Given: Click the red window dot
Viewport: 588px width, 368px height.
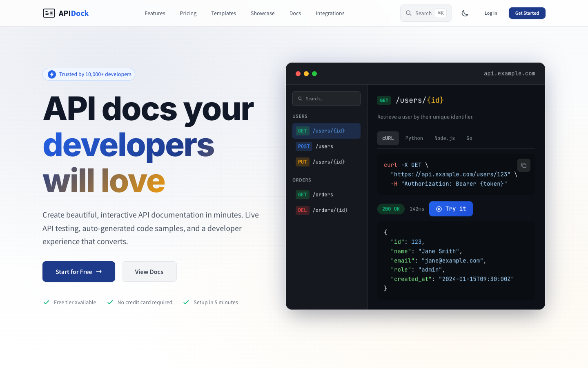Looking at the screenshot, I should pyautogui.click(x=298, y=74).
